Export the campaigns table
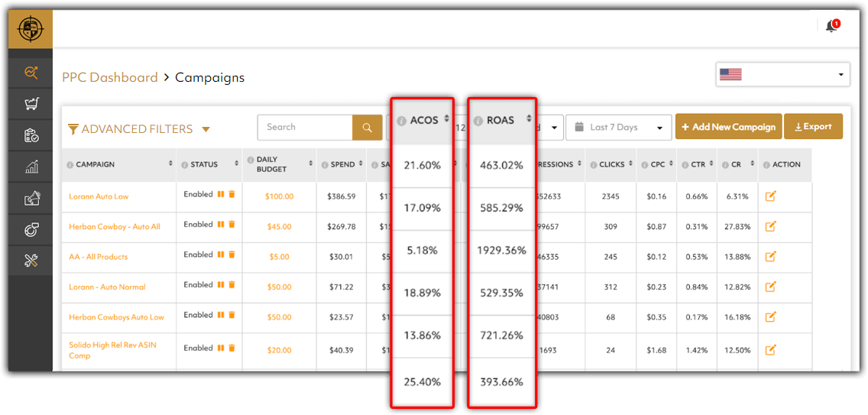This screenshot has width=868, height=415. point(813,127)
